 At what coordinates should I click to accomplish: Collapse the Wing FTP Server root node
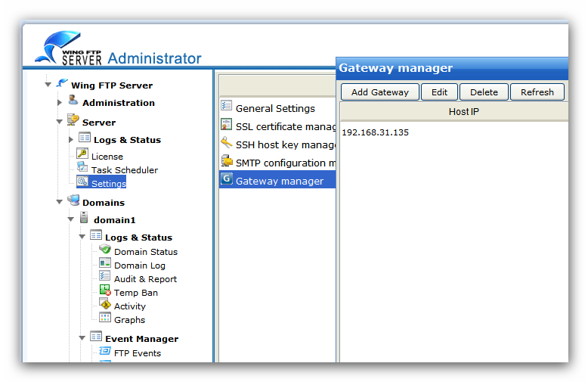click(x=48, y=85)
